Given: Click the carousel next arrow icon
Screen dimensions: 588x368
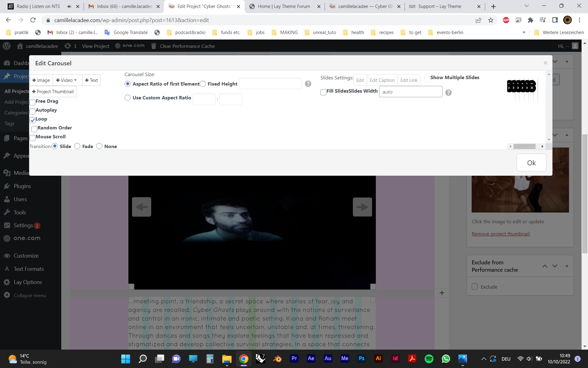Looking at the screenshot, I should pyautogui.click(x=362, y=207).
